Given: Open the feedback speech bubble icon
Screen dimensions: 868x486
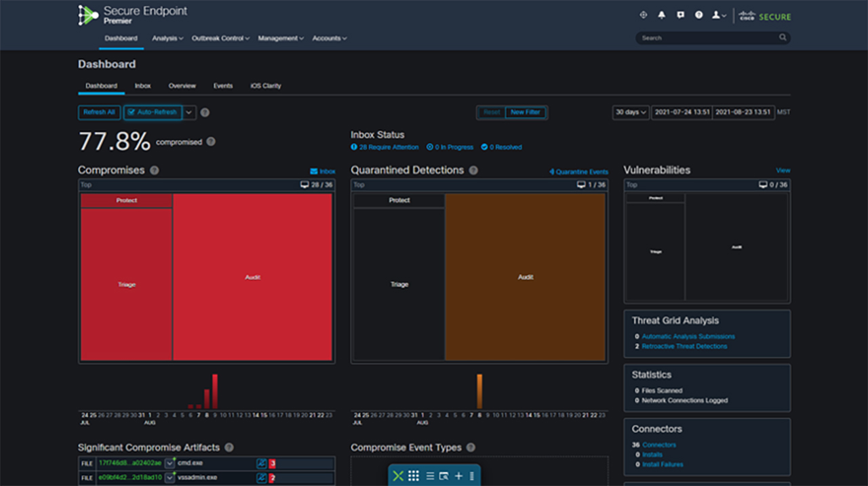Looking at the screenshot, I should pyautogui.click(x=680, y=15).
